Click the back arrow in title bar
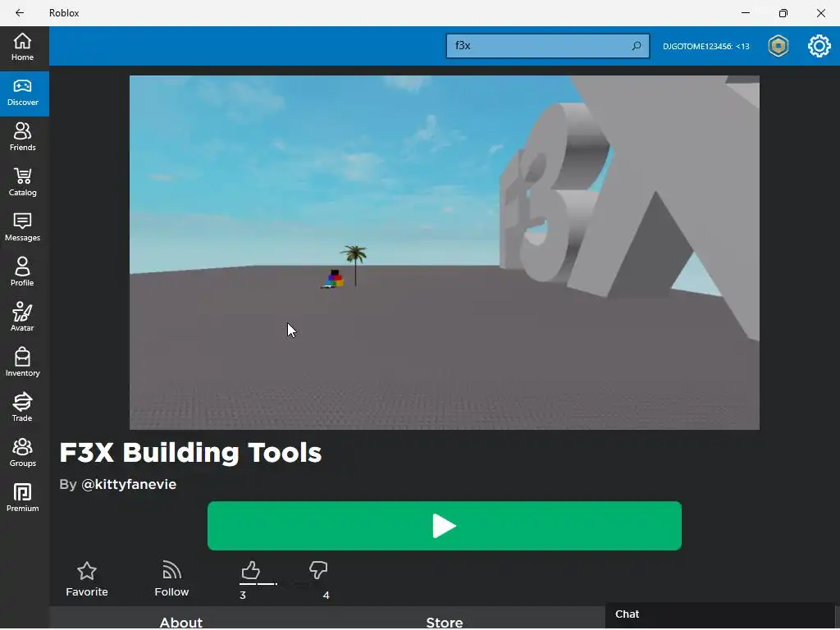Image resolution: width=840 pixels, height=630 pixels. [20, 13]
